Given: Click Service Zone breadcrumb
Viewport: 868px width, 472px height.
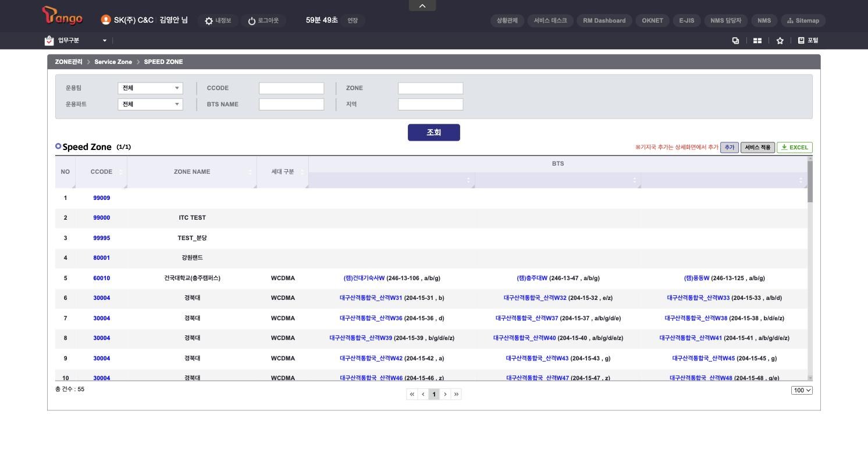Looking at the screenshot, I should (113, 62).
